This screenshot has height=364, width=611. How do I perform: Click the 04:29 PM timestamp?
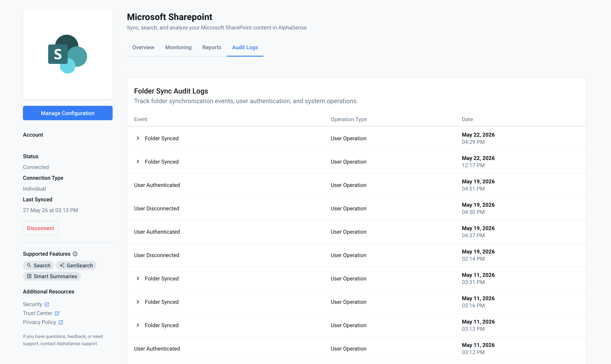point(473,142)
